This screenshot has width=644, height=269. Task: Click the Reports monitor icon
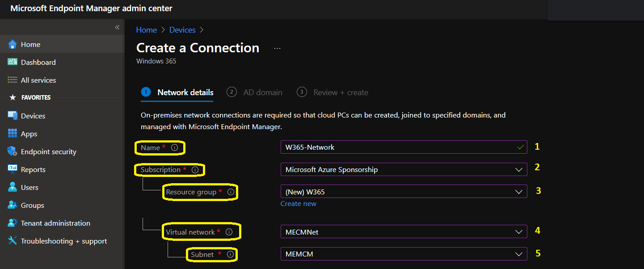coord(12,169)
